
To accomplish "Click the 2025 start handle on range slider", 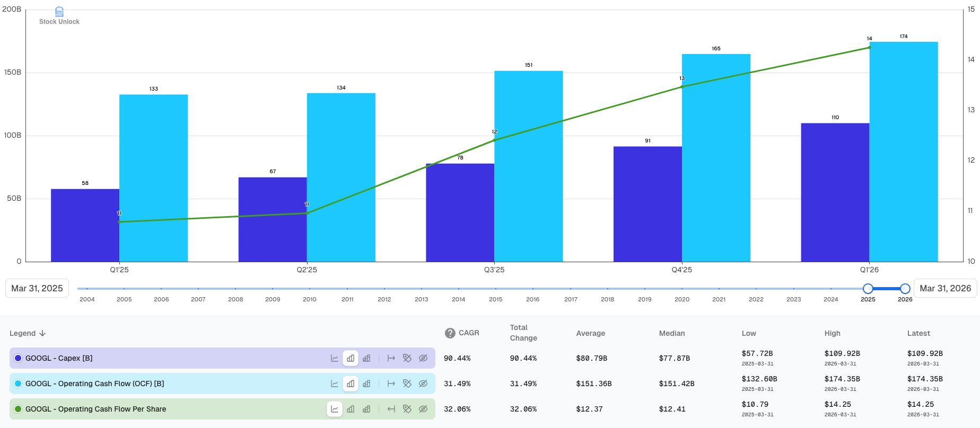I will point(868,289).
